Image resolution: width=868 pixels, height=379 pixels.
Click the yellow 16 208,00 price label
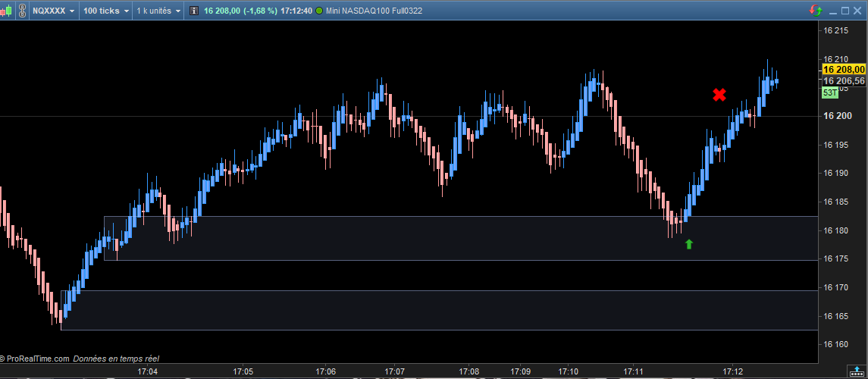[x=843, y=69]
